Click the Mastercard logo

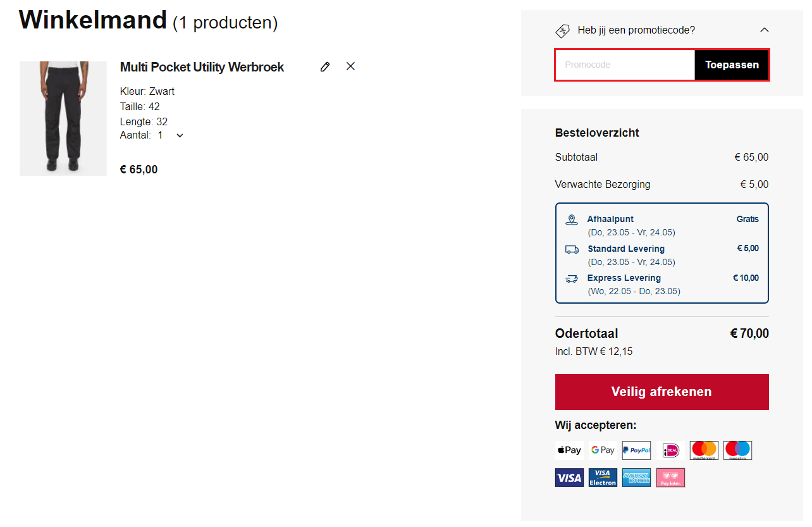[x=704, y=450]
